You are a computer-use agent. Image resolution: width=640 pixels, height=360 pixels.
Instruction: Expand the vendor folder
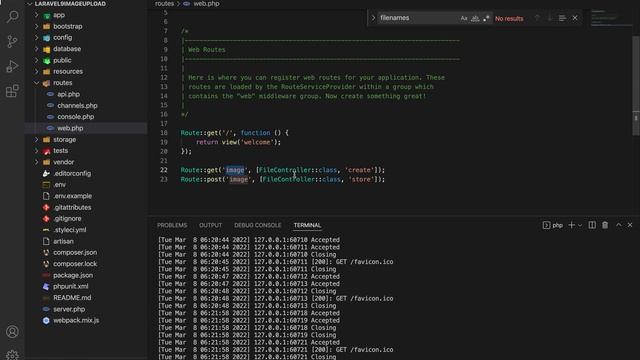[x=36, y=162]
